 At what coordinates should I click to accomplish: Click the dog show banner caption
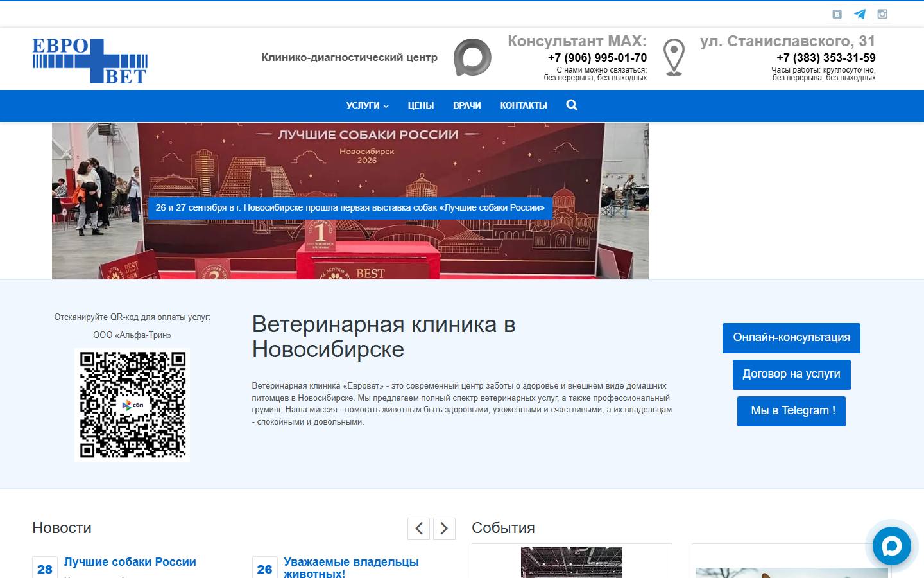click(350, 208)
